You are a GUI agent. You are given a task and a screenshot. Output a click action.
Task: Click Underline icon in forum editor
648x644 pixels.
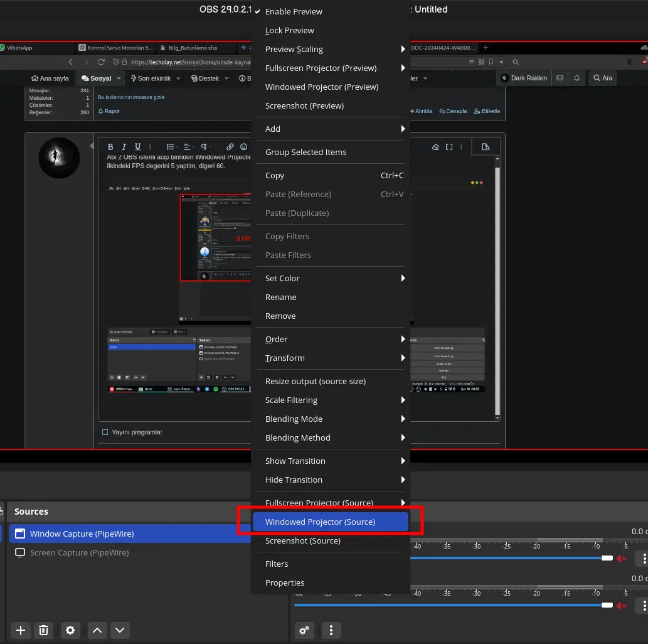137,147
